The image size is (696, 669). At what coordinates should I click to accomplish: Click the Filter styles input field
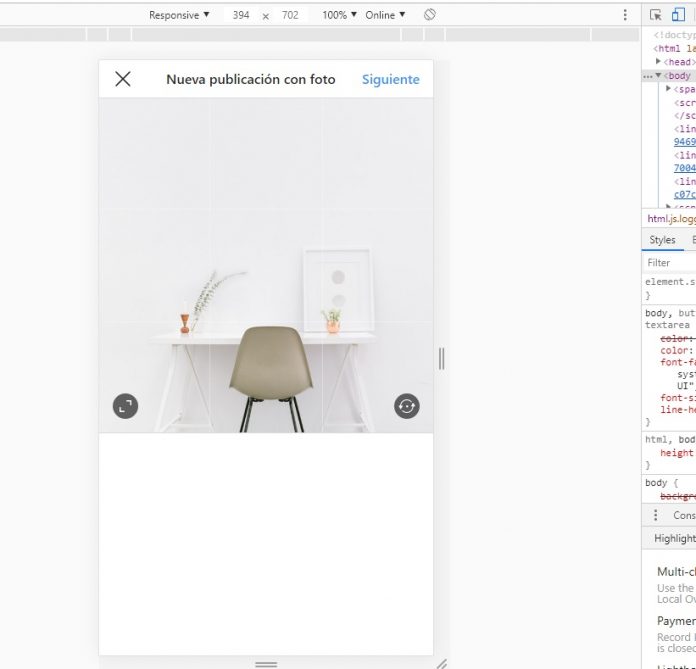click(x=669, y=263)
